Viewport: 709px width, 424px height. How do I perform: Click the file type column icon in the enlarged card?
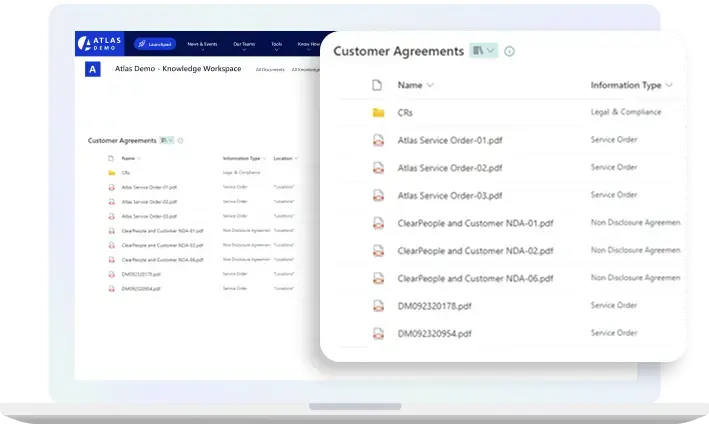(377, 85)
